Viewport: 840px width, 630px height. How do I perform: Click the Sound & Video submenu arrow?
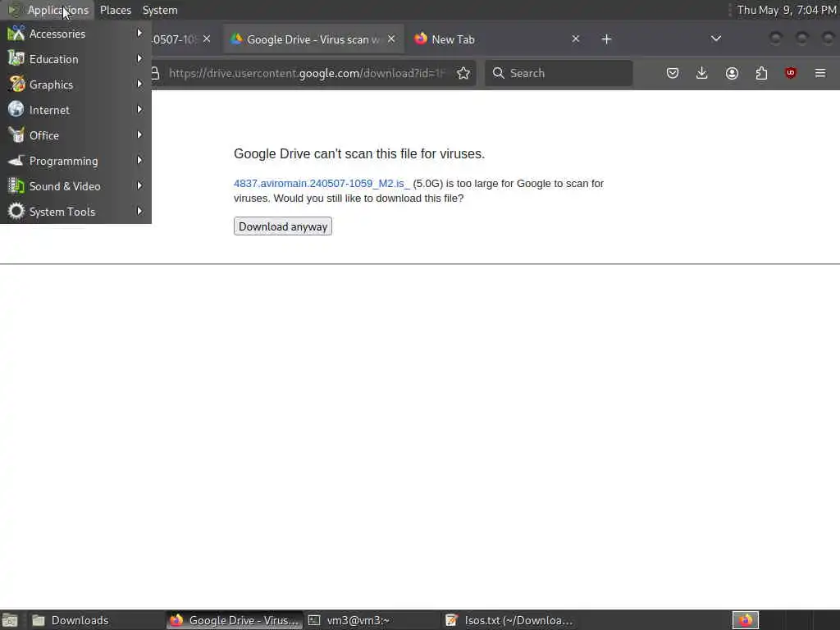pyautogui.click(x=139, y=186)
